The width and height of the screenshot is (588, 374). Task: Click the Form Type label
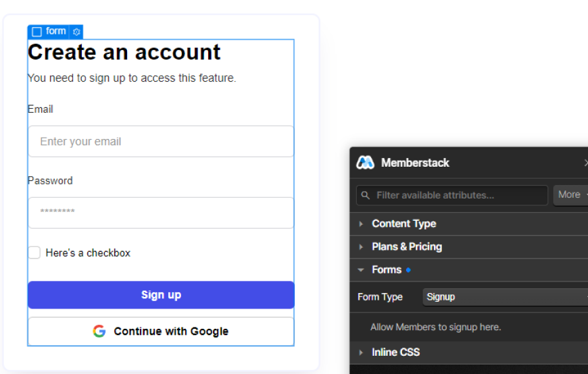click(380, 297)
